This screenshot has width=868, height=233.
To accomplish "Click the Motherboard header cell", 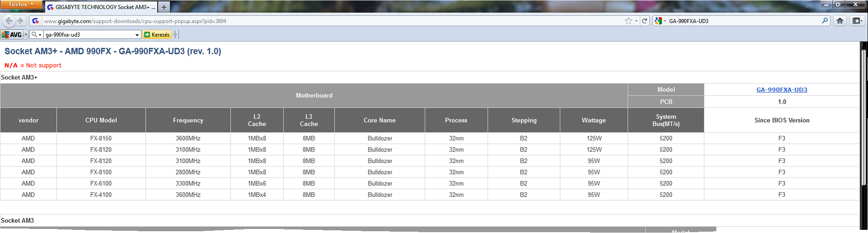I will [x=314, y=95].
